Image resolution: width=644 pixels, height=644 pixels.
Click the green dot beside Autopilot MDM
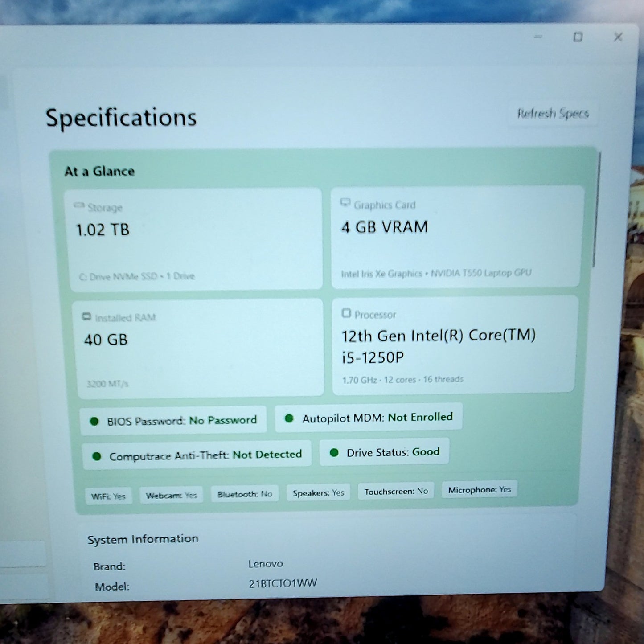(x=289, y=418)
